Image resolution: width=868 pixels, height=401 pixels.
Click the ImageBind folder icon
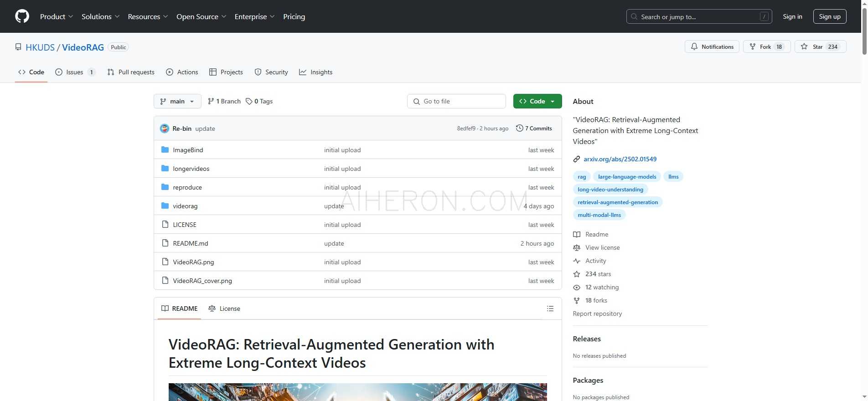165,150
